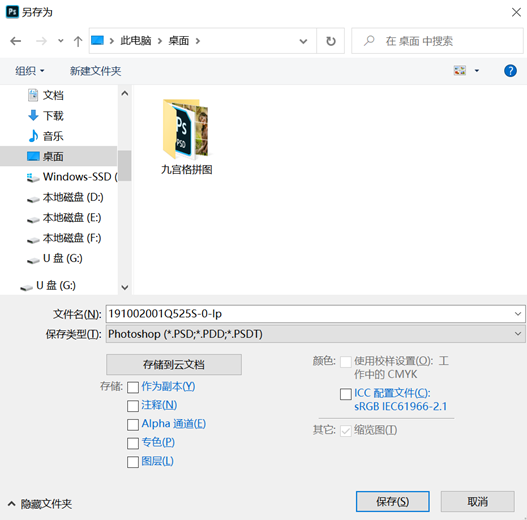This screenshot has height=520, width=527.
Task: Toggle the 作为副本(Y) checkbox
Action: coord(133,387)
